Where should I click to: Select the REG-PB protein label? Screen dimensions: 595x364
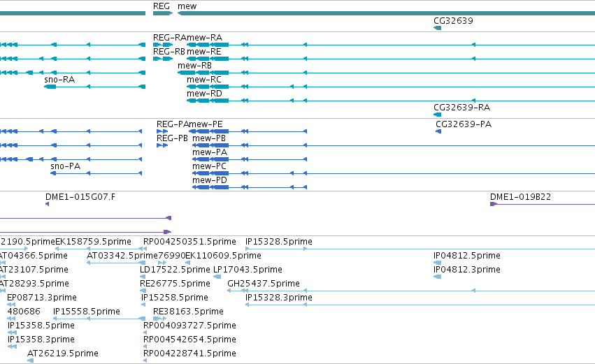click(172, 138)
